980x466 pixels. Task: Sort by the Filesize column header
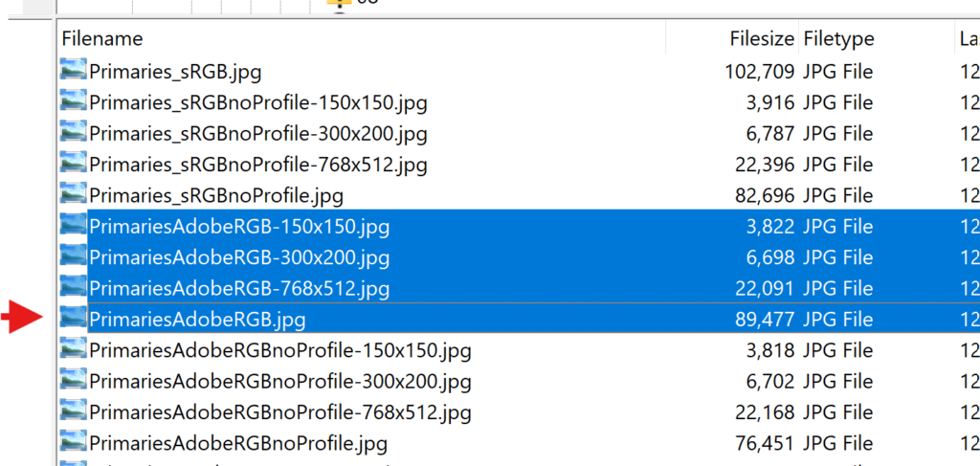(x=763, y=39)
